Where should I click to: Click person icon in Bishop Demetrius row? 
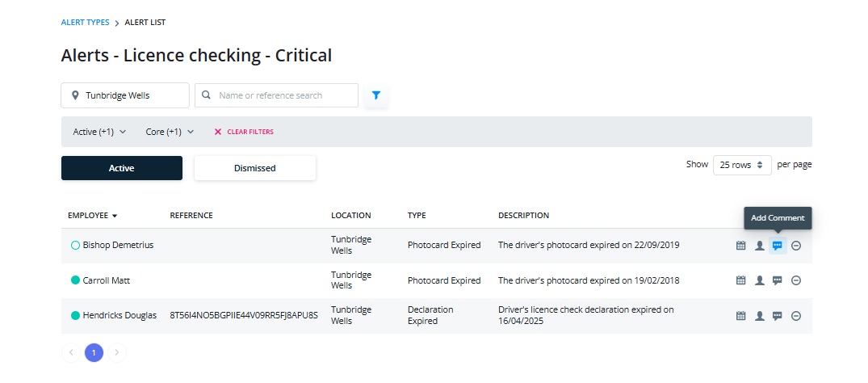[760, 246]
